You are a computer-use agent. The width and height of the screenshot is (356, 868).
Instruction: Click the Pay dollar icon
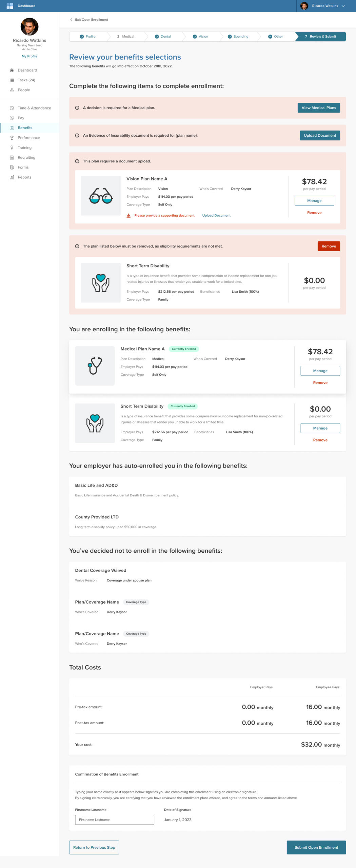[x=12, y=118]
